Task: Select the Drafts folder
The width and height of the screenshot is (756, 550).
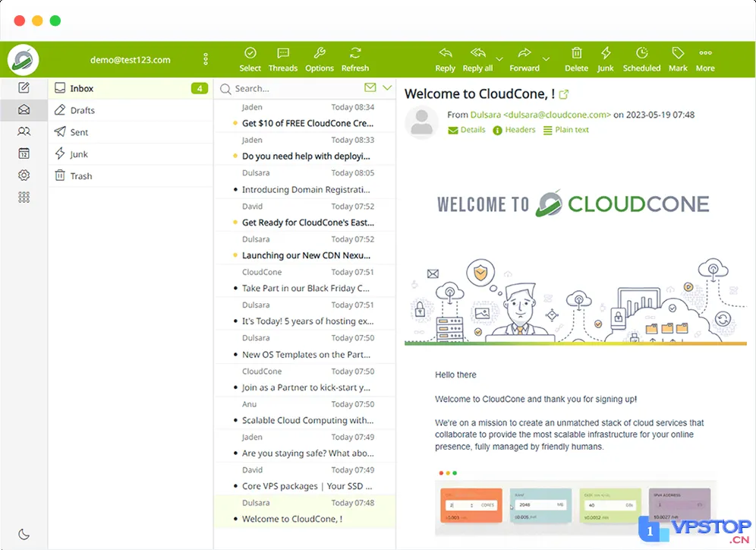Action: (x=131, y=110)
